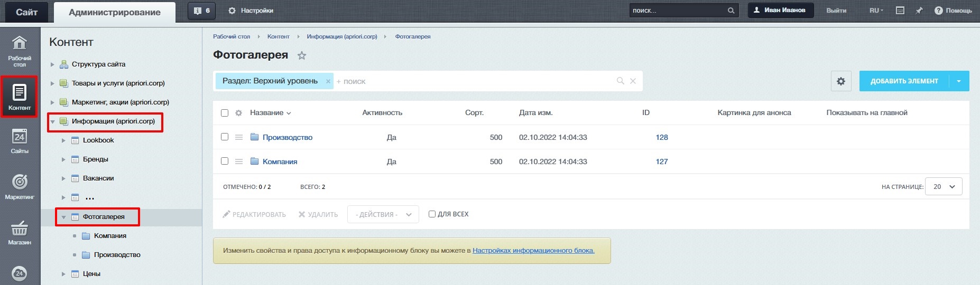Click the Компания folder icon in table
The width and height of the screenshot is (980, 285).
click(x=254, y=161)
